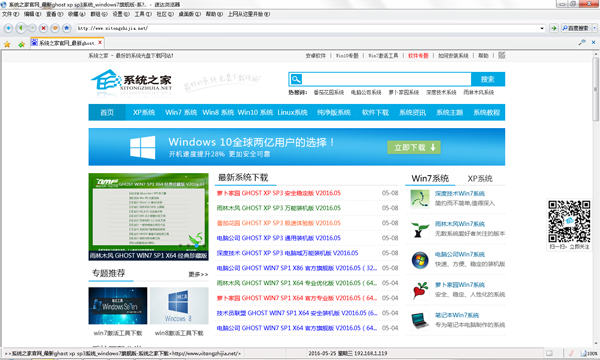Click the 雨林木风Win7系统 plant icon
600x360 pixels.
click(420, 230)
